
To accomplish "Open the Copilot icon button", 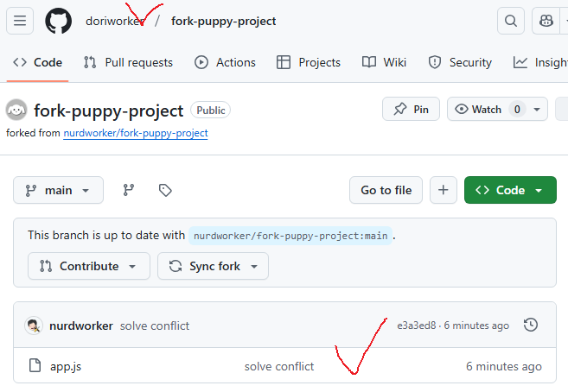I will point(546,21).
